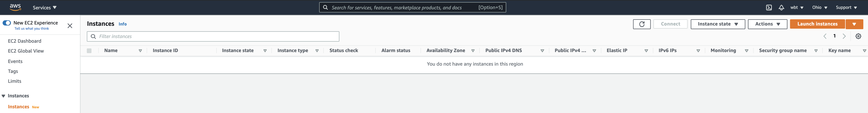
Task: Expand the Launch instances split arrow
Action: tap(854, 24)
